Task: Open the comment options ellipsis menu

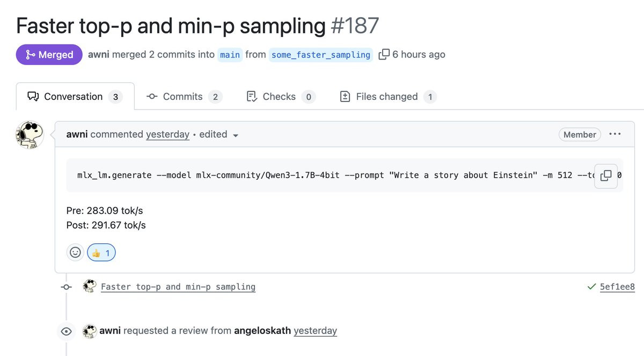Action: 615,134
